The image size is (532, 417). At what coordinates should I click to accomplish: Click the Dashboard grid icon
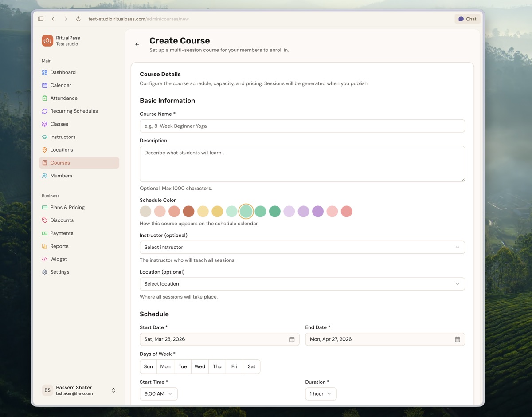pos(44,72)
